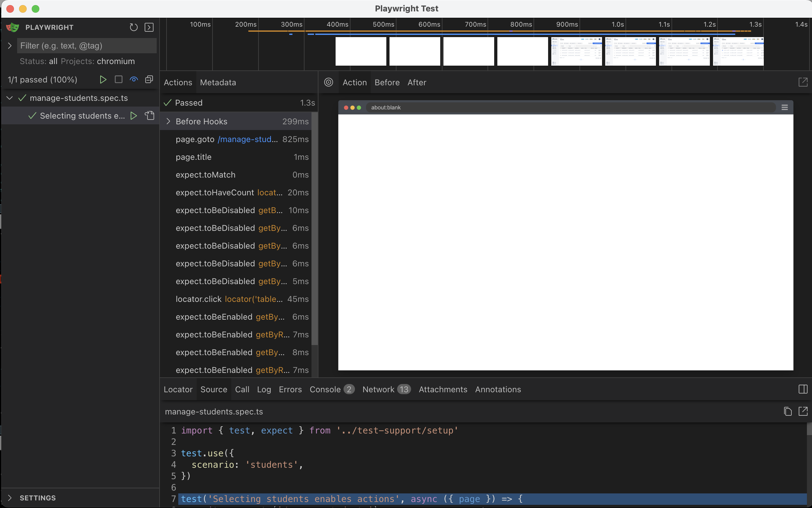Screen dimensions: 812x508
Task: Expand the Before Hooks section
Action: point(170,121)
